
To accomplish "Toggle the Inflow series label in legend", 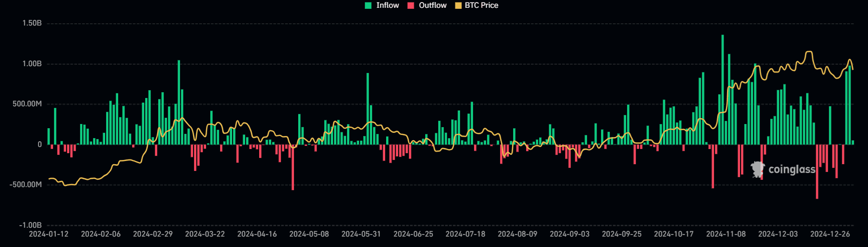I will coord(387,5).
